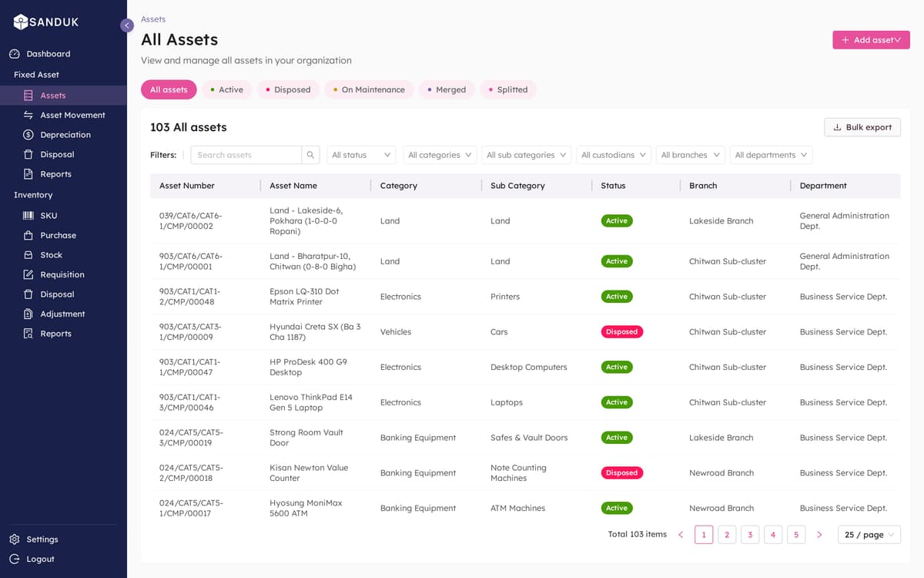Click the Logout icon
Viewport: 924px width, 578px height.
[x=15, y=559]
